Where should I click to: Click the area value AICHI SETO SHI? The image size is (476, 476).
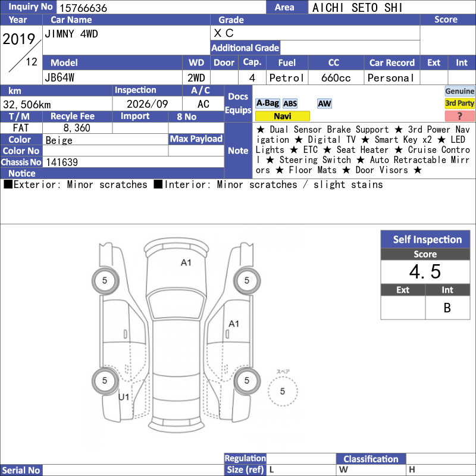pyautogui.click(x=358, y=8)
